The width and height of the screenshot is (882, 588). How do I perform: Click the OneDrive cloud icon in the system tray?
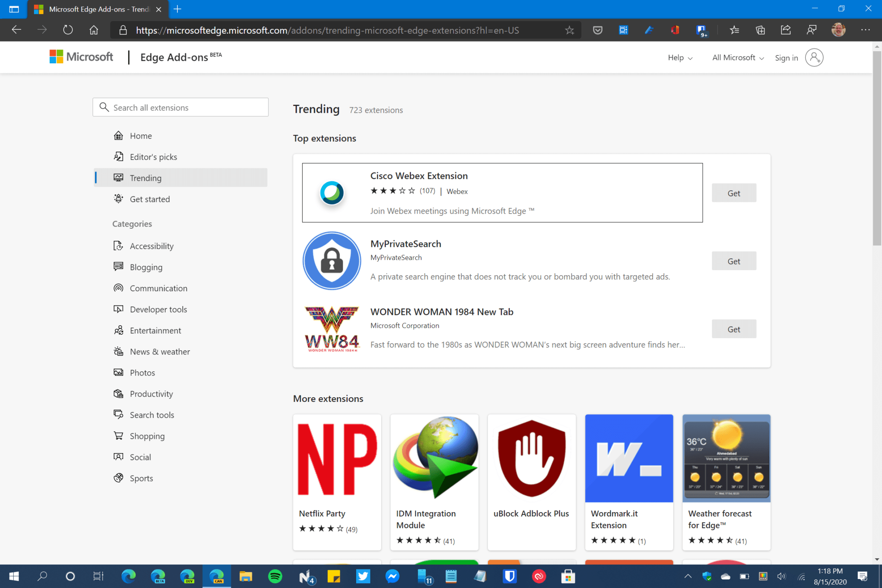pyautogui.click(x=725, y=576)
